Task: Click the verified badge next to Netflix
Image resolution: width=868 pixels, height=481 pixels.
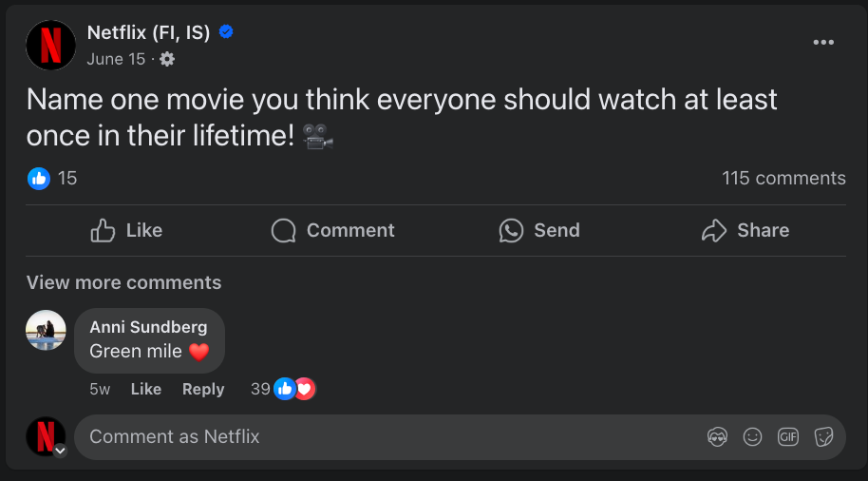Action: [x=226, y=32]
